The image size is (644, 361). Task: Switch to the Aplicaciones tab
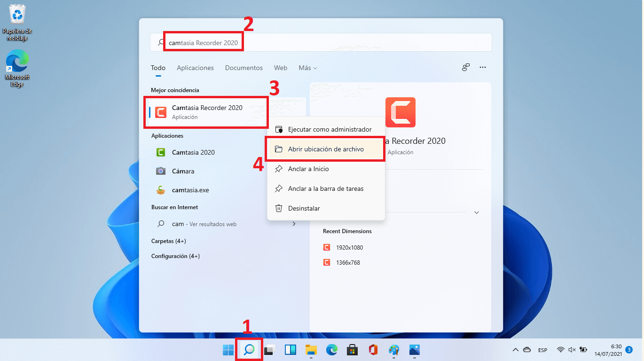pos(195,68)
